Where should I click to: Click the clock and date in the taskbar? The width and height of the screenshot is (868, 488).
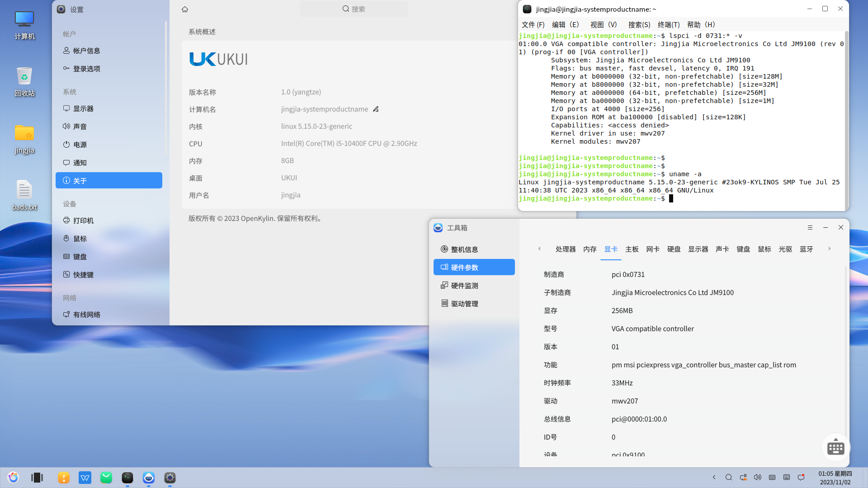[x=835, y=478]
